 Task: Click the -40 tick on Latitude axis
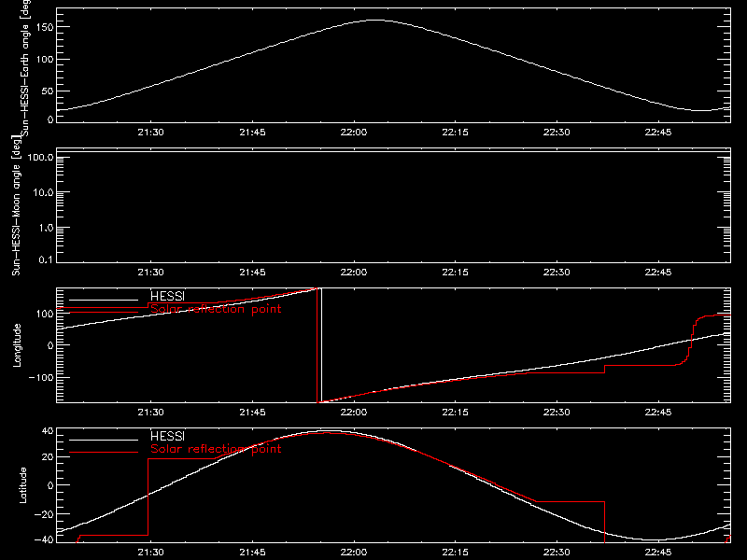coord(43,539)
